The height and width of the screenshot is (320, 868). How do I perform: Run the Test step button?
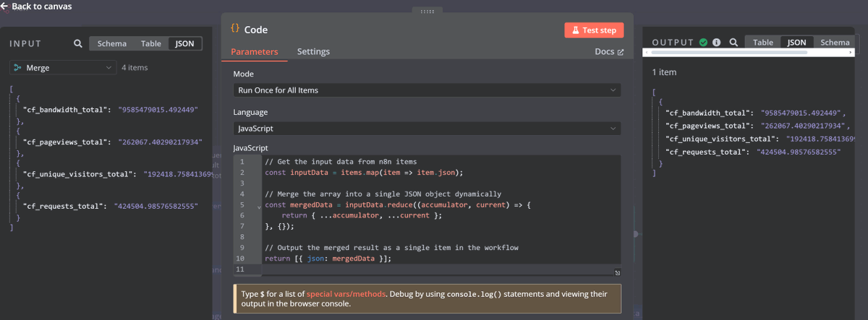(594, 30)
